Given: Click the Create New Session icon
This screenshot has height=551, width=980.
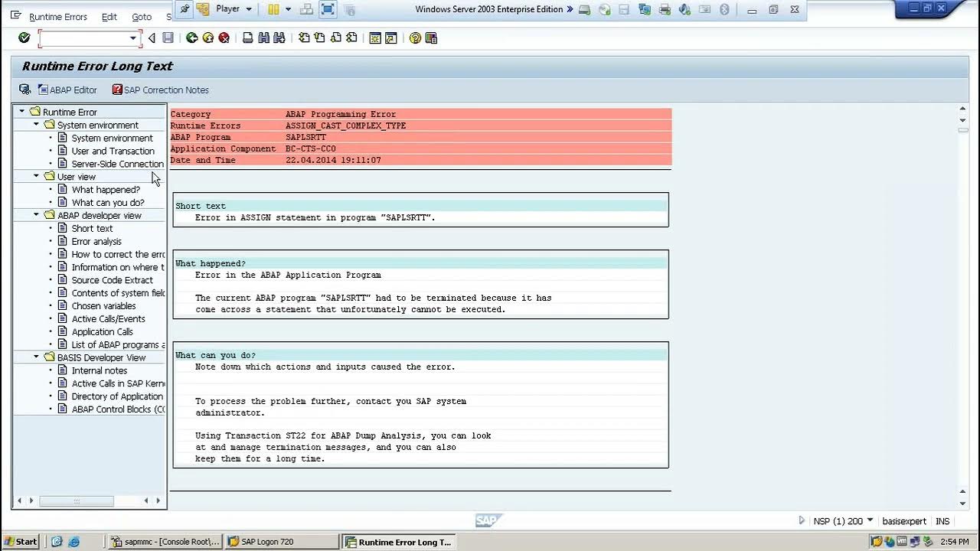Looking at the screenshot, I should pos(375,37).
